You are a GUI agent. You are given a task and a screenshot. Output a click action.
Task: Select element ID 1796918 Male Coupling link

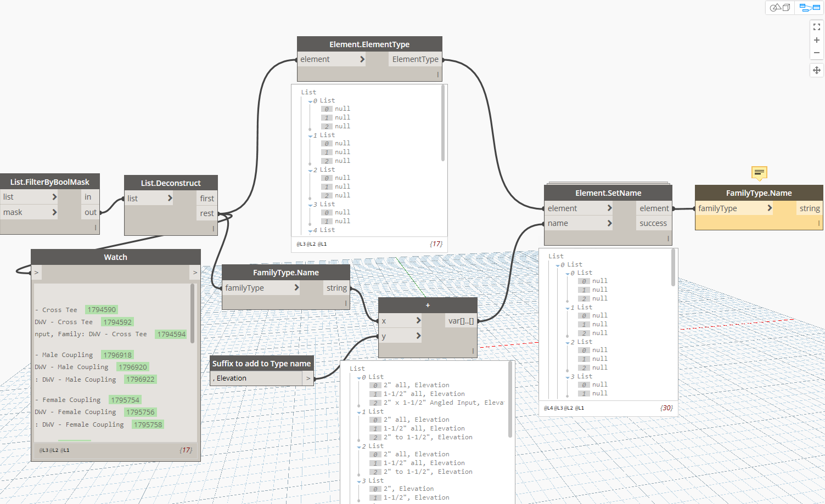117,355
